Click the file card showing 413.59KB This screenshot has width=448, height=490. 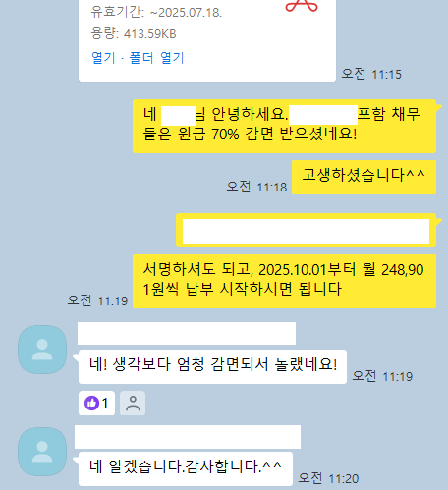click(x=207, y=39)
